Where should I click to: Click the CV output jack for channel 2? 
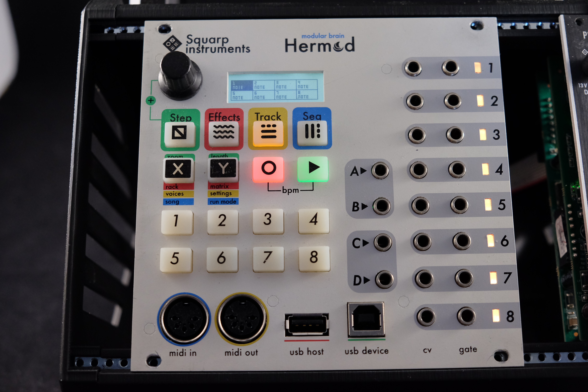tap(415, 101)
